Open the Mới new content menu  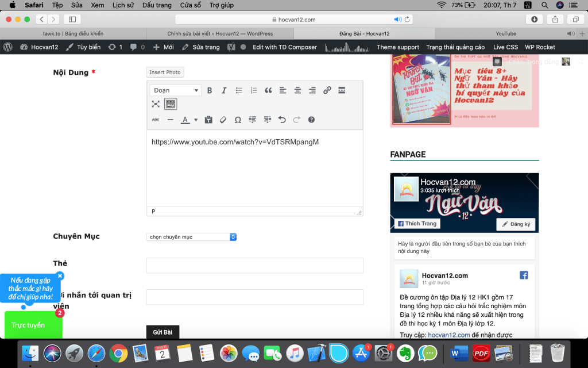tap(164, 47)
